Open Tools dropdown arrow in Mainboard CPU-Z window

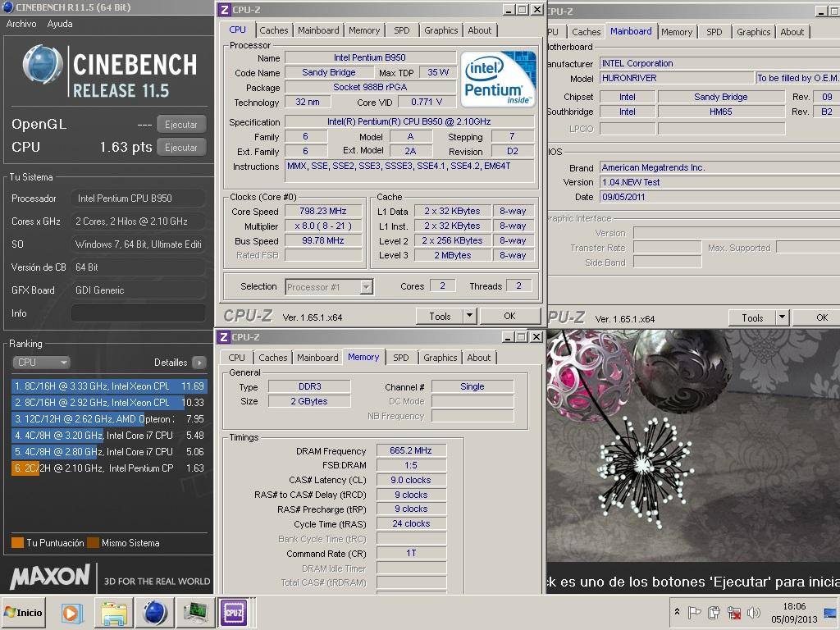pyautogui.click(x=782, y=318)
